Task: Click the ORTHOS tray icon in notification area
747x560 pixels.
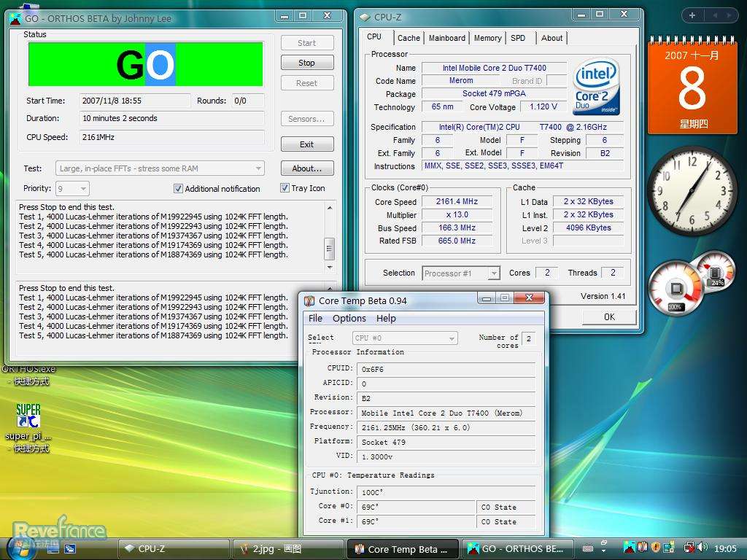Action: click(629, 548)
